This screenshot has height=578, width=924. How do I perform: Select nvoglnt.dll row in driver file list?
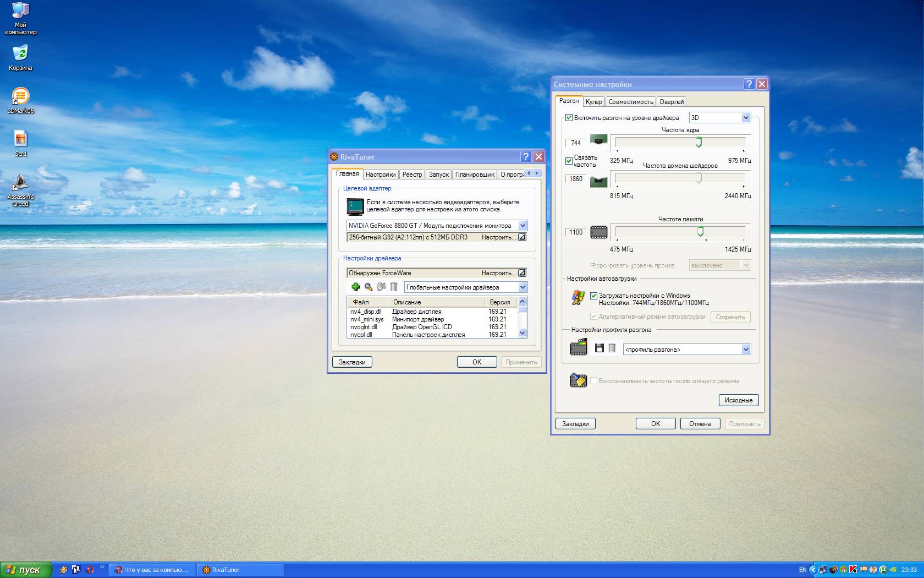432,327
